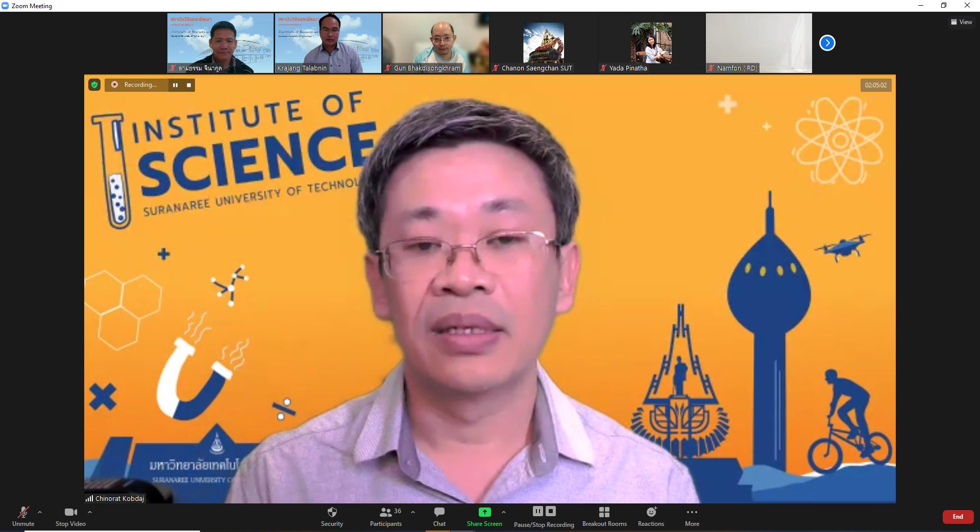Click the green encryption shield icon
Image resolution: width=980 pixels, height=532 pixels.
(94, 85)
